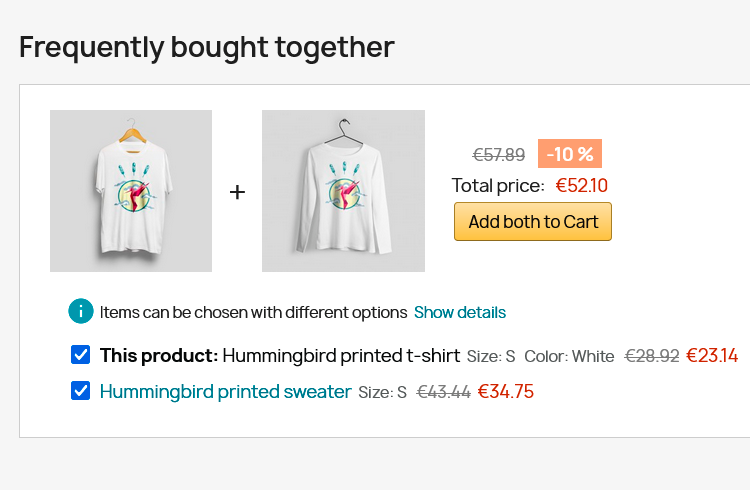Uncheck the Hummingbird printed sweater checkbox
This screenshot has height=490, width=750.
[x=81, y=391]
